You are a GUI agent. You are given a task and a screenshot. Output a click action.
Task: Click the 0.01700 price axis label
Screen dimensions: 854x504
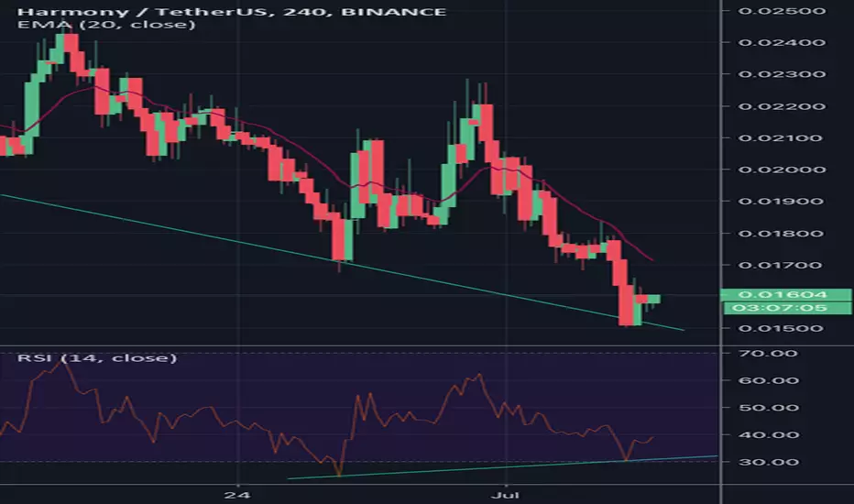click(782, 266)
